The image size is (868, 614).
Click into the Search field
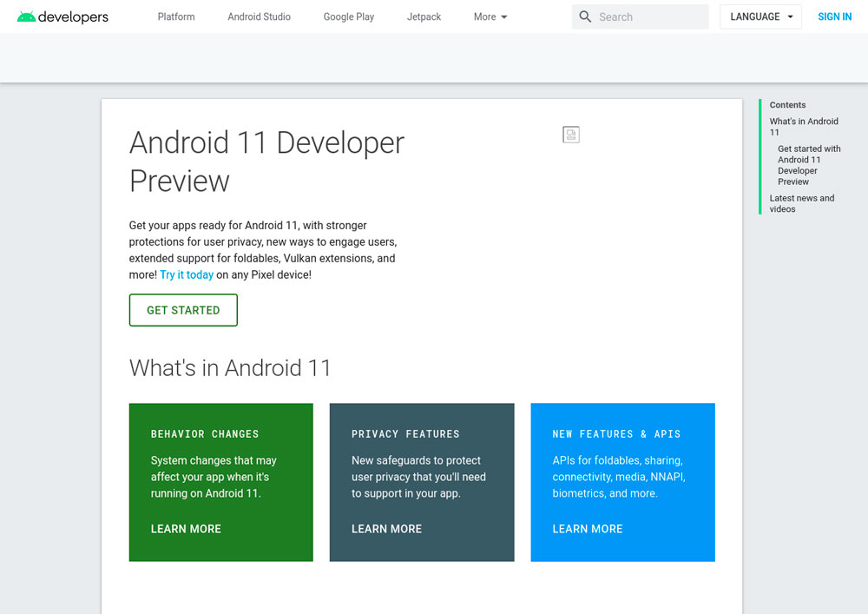[640, 17]
